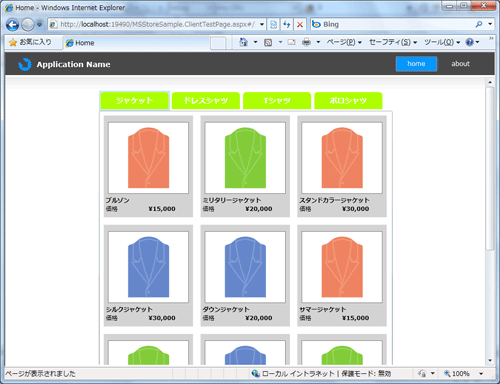500x384 pixels.
Task: Click the ブルゾン product name
Action: (x=117, y=200)
